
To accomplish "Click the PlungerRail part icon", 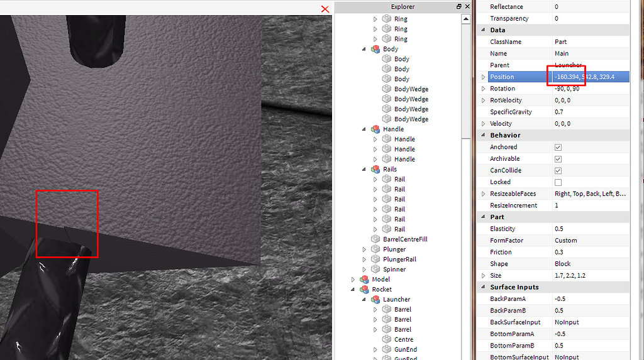I will pos(375,259).
